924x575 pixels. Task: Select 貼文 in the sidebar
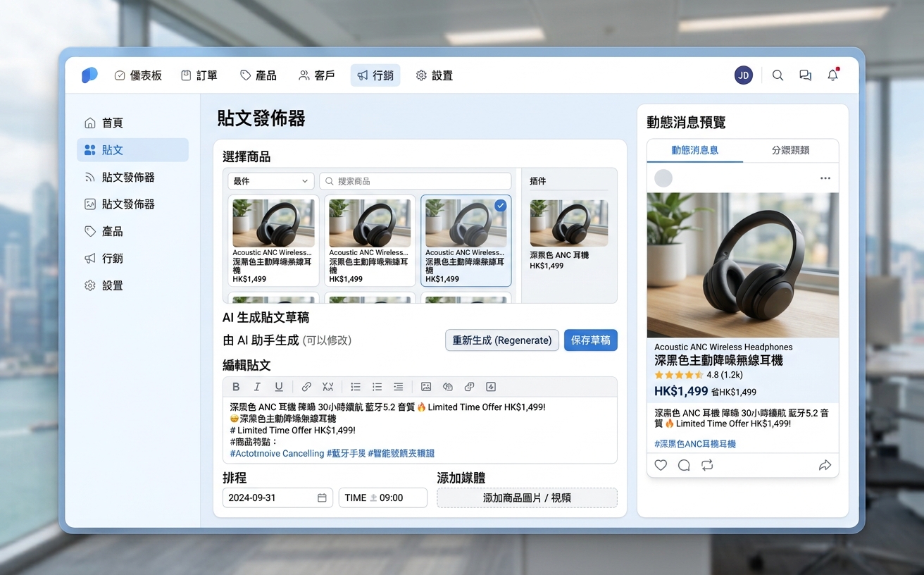(132, 150)
